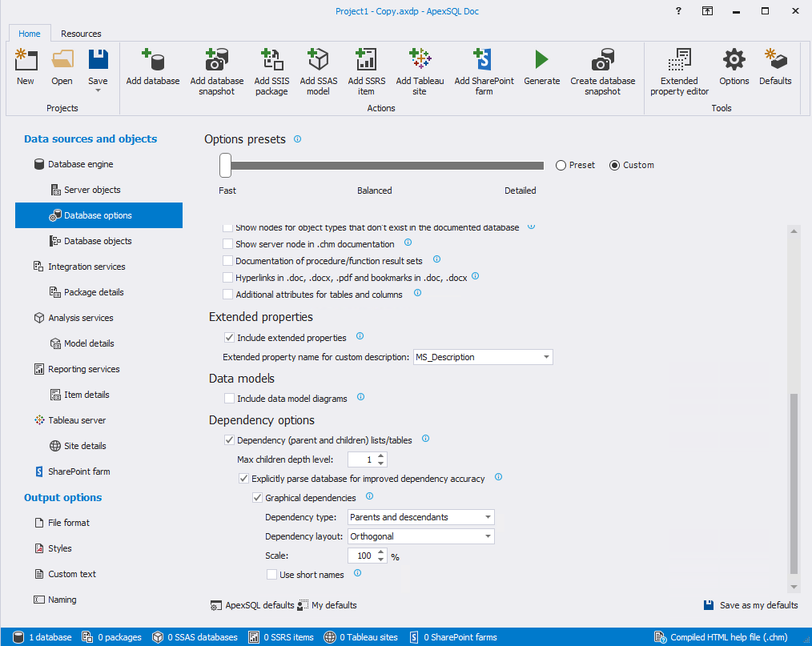
Task: Open the Save dropdown arrow
Action: tap(98, 91)
